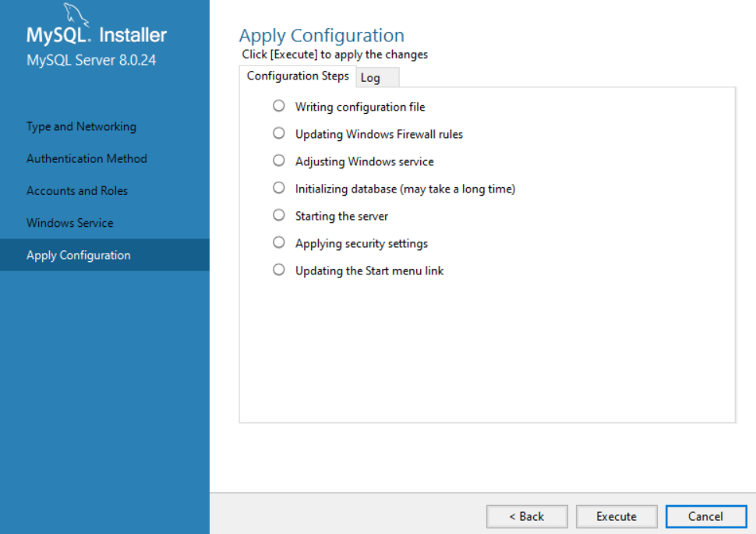This screenshot has height=534, width=756.
Task: Click the 'Apply Configuration' page heading
Action: click(x=322, y=36)
